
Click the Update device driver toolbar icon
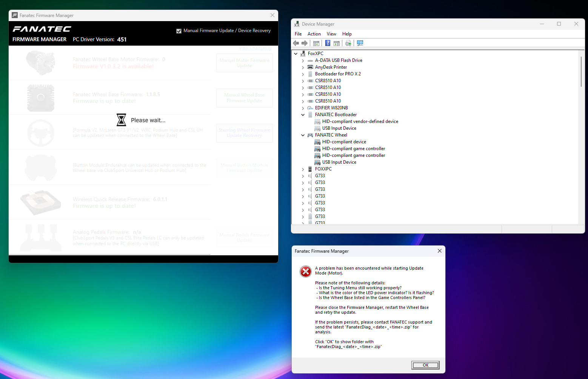348,43
